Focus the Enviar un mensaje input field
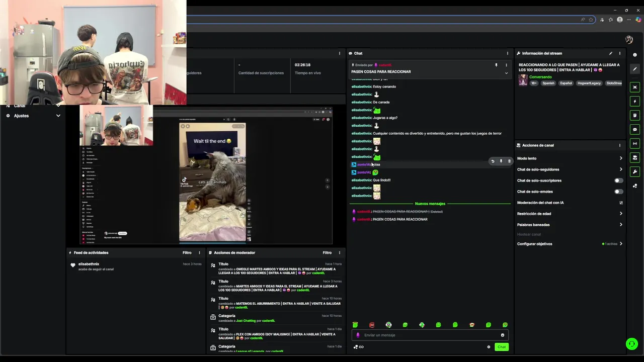Image resolution: width=644 pixels, height=362 pixels. coord(430,335)
